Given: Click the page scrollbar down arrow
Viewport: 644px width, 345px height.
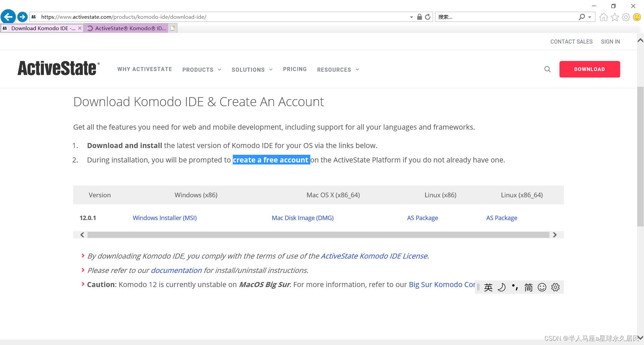Looking at the screenshot, I should pyautogui.click(x=640, y=338).
